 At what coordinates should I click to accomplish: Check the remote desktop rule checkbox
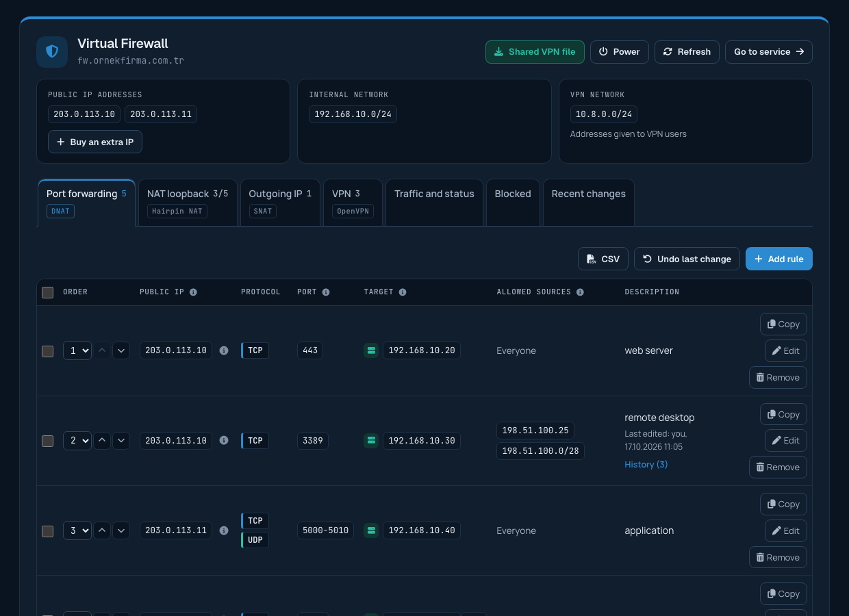47,441
